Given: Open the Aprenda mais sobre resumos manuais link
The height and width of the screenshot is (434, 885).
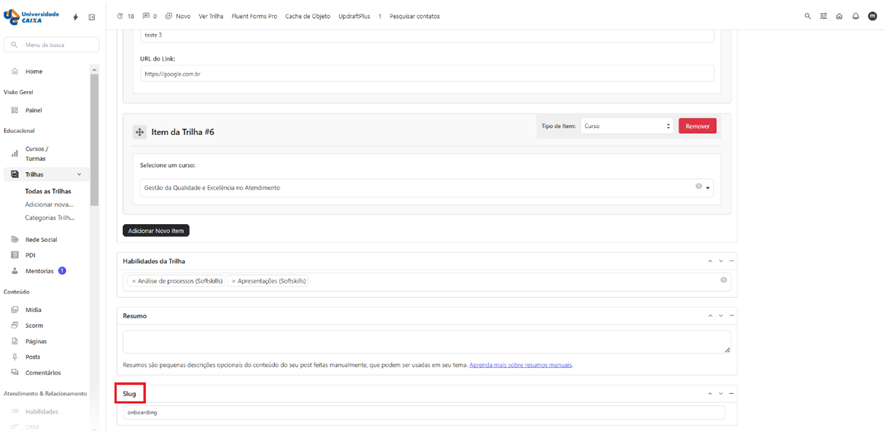Looking at the screenshot, I should [521, 365].
